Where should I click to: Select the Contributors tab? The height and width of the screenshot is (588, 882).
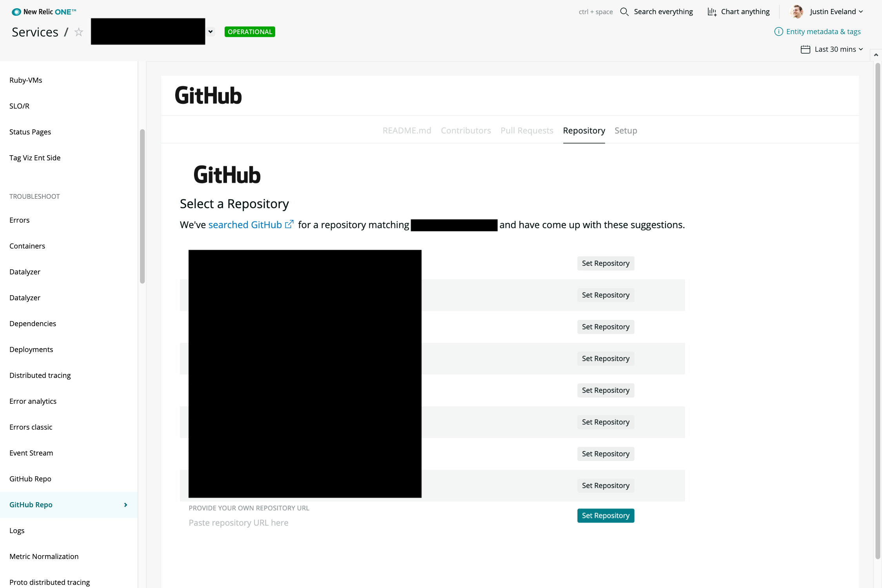coord(466,130)
